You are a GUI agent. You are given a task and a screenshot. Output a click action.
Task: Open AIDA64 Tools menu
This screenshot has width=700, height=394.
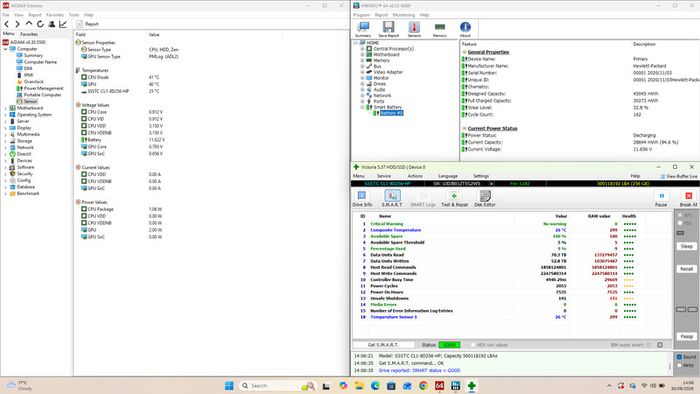pos(74,15)
